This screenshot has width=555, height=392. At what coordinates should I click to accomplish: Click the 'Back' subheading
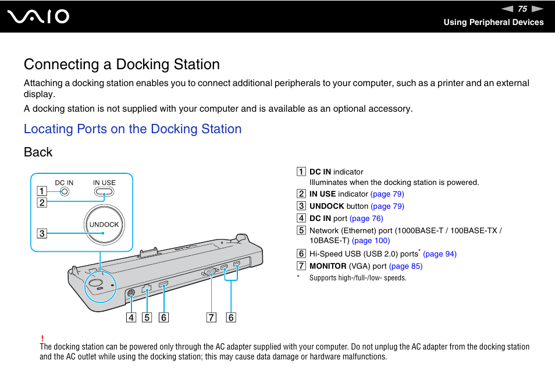(38, 152)
